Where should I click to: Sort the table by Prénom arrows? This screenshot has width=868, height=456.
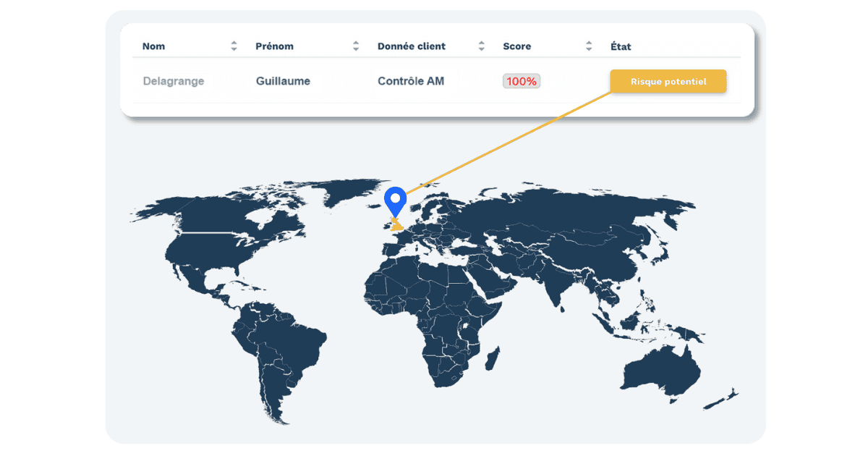[356, 46]
